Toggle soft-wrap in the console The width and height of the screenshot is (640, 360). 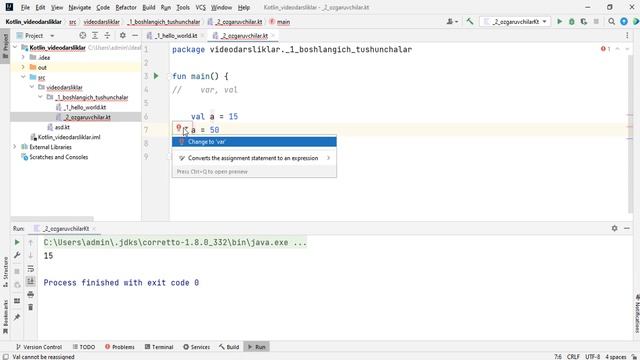31,269
